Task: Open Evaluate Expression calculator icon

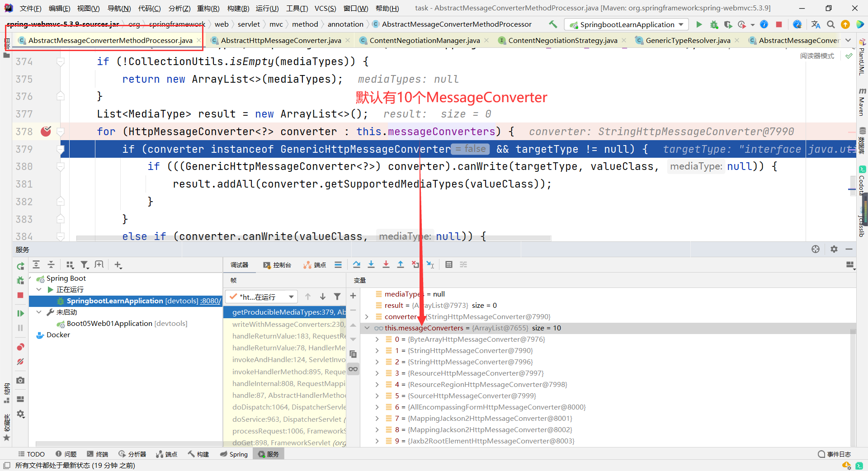Action: click(x=449, y=265)
